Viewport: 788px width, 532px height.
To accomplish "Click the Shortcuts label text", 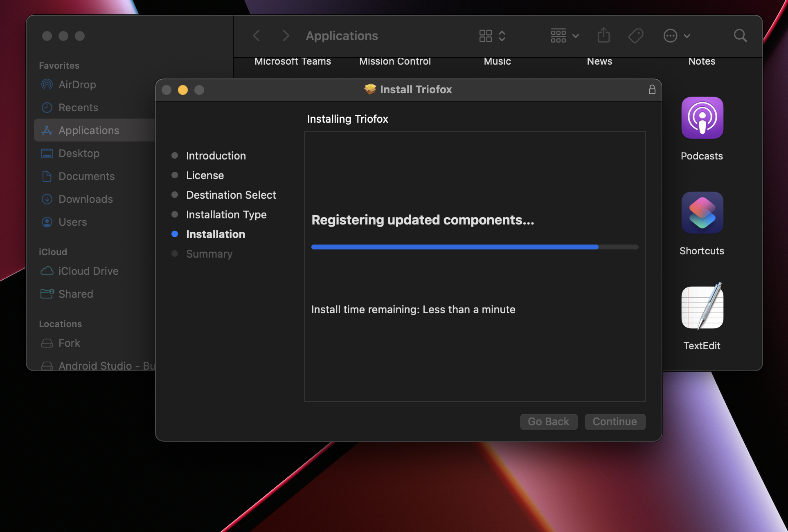I will click(702, 251).
